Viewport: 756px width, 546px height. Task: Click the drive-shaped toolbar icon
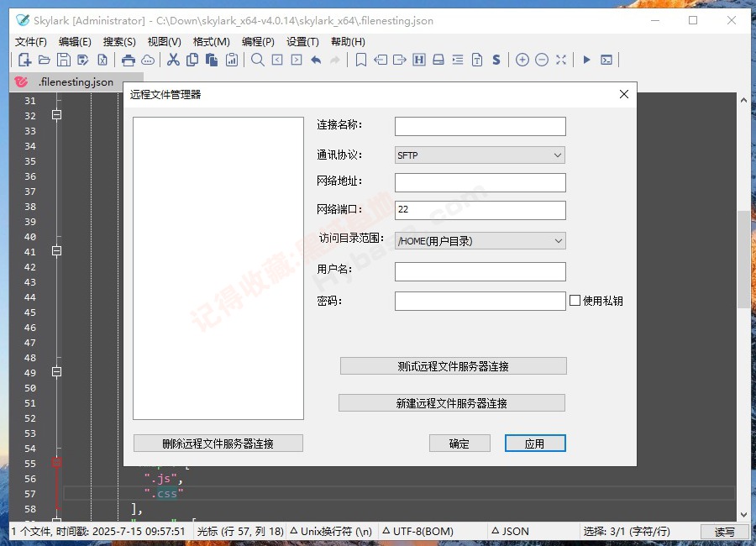pos(438,60)
